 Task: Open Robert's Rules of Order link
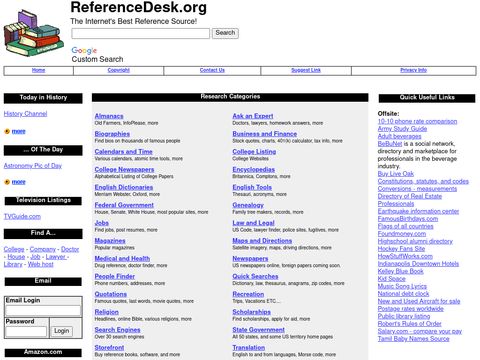tap(409, 324)
